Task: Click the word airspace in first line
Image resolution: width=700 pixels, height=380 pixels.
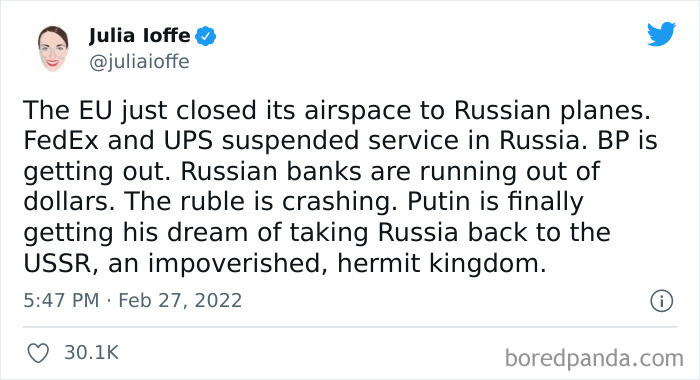Action: [x=358, y=111]
